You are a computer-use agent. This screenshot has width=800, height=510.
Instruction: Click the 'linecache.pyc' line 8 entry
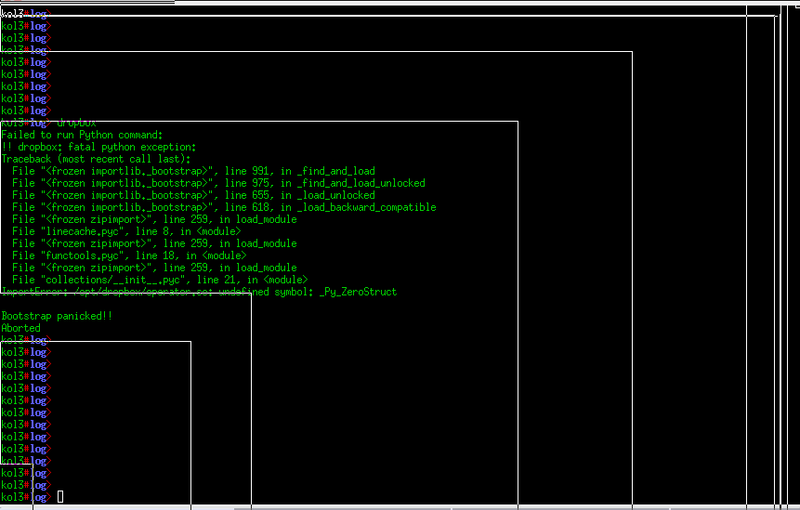coord(127,232)
